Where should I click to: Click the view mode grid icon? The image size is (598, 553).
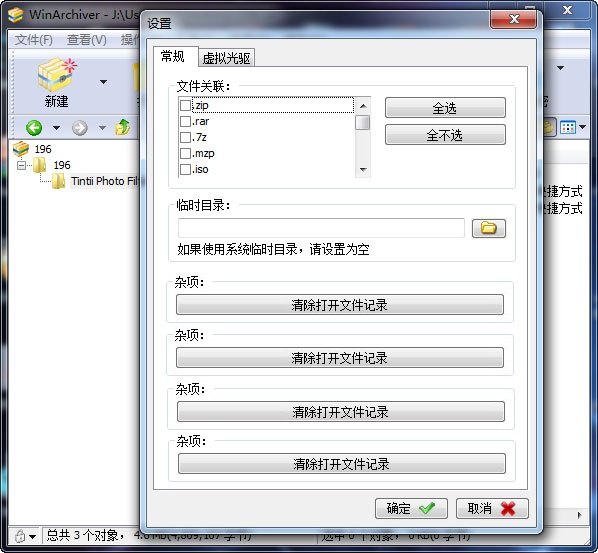coord(568,127)
